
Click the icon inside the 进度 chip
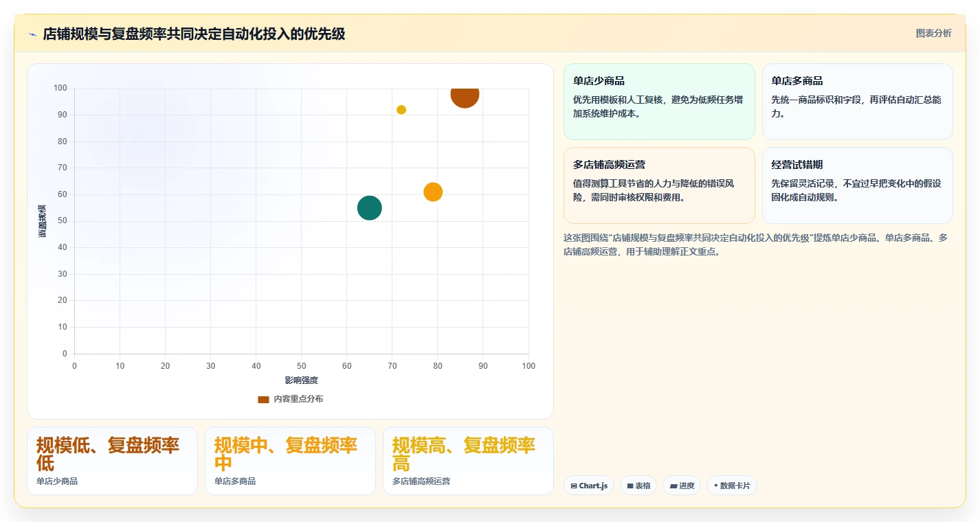(673, 486)
